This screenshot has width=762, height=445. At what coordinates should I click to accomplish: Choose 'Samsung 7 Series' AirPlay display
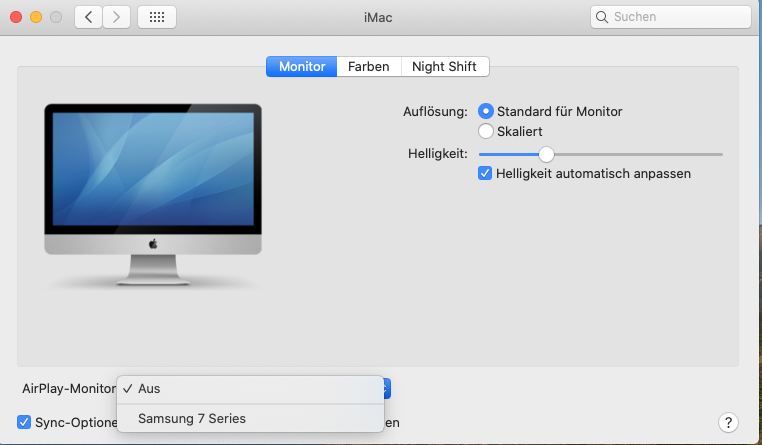click(x=192, y=418)
